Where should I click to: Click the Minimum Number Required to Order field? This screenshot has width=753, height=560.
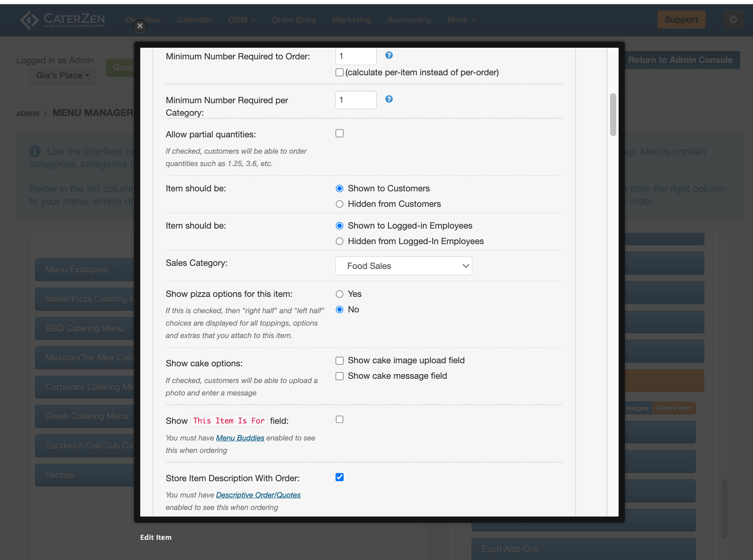pos(356,56)
